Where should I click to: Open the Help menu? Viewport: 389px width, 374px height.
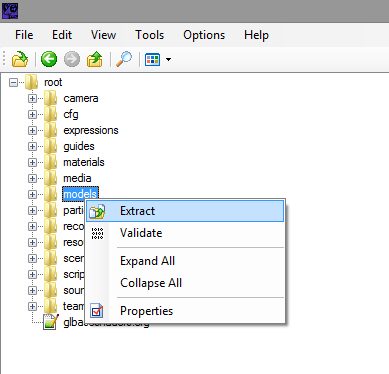(x=256, y=35)
